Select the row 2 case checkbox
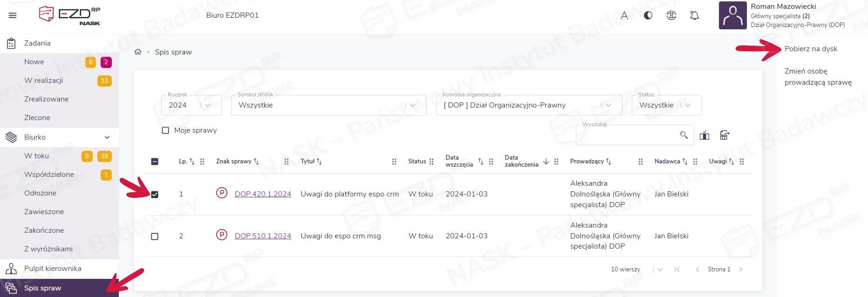Screen dimensions: 868x297 pyautogui.click(x=155, y=236)
